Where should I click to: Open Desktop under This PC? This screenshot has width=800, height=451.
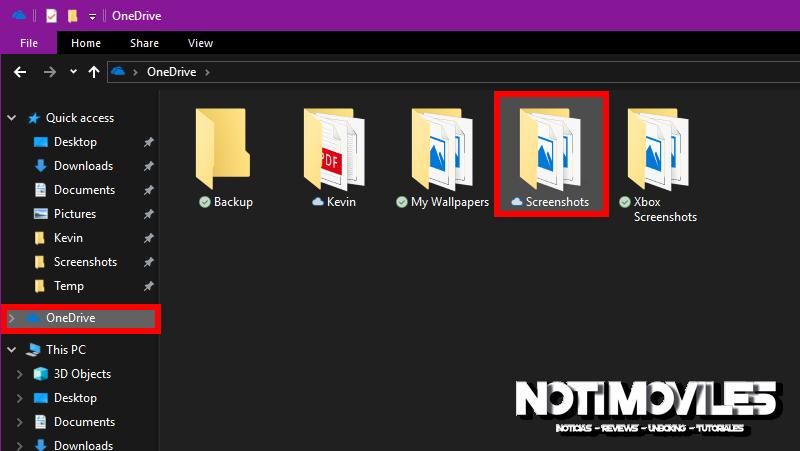pyautogui.click(x=75, y=398)
